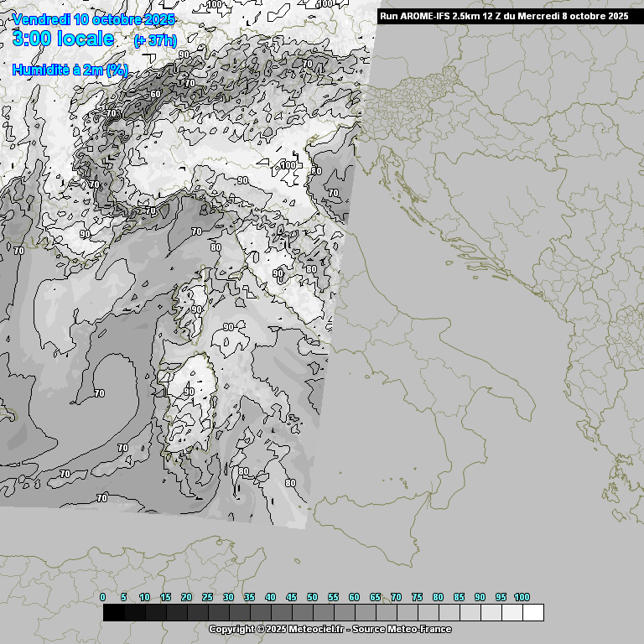The image size is (644, 644).
Task: Click the black swatch at legend's left end
Action: [114, 613]
